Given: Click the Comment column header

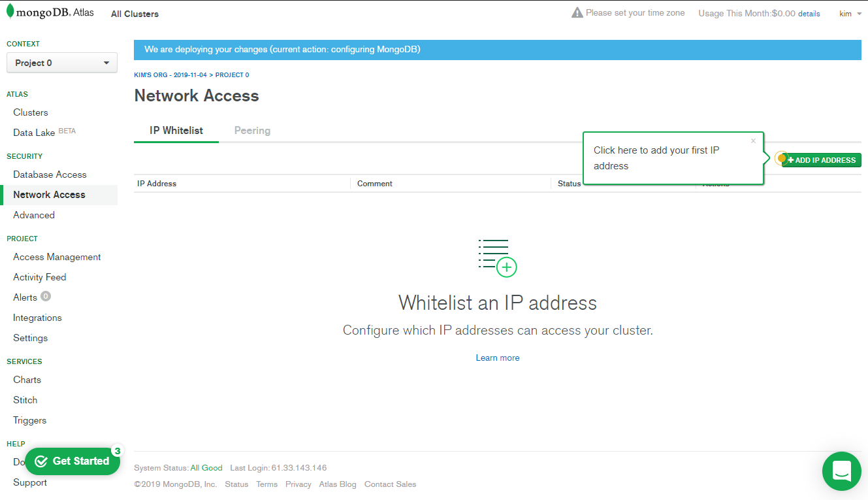Looking at the screenshot, I should click(375, 184).
